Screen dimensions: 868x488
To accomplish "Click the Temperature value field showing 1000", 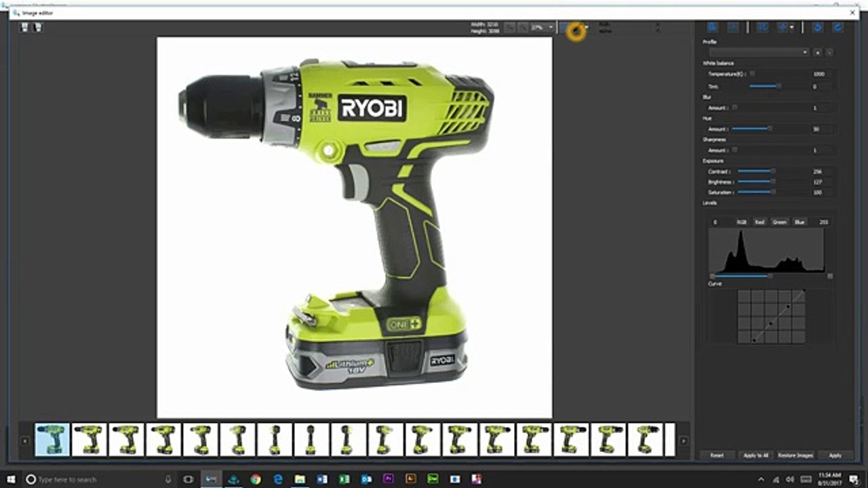I will pyautogui.click(x=823, y=74).
